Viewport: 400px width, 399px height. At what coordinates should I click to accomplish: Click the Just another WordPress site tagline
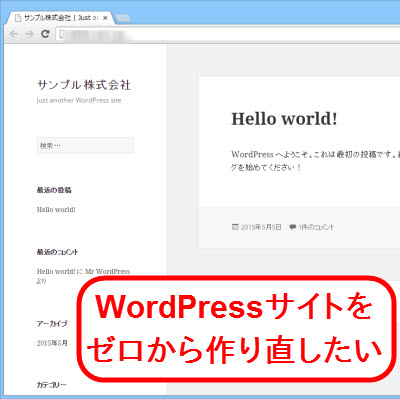[x=79, y=100]
